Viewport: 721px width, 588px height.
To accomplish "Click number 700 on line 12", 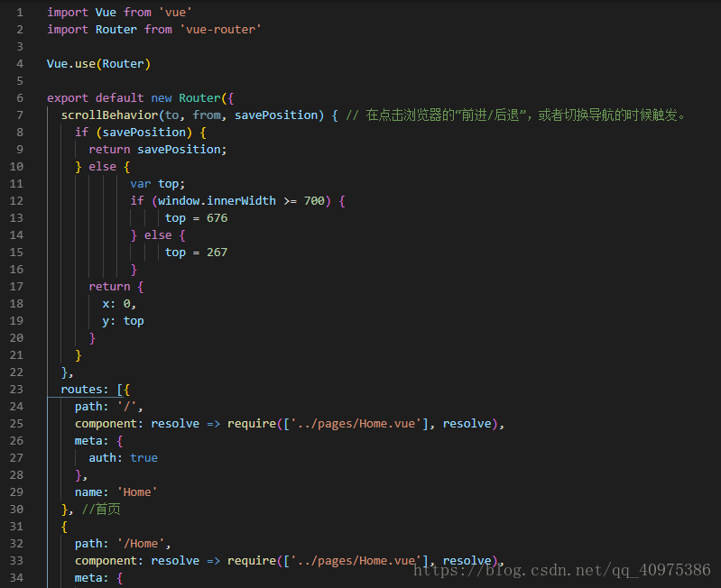I will [314, 201].
